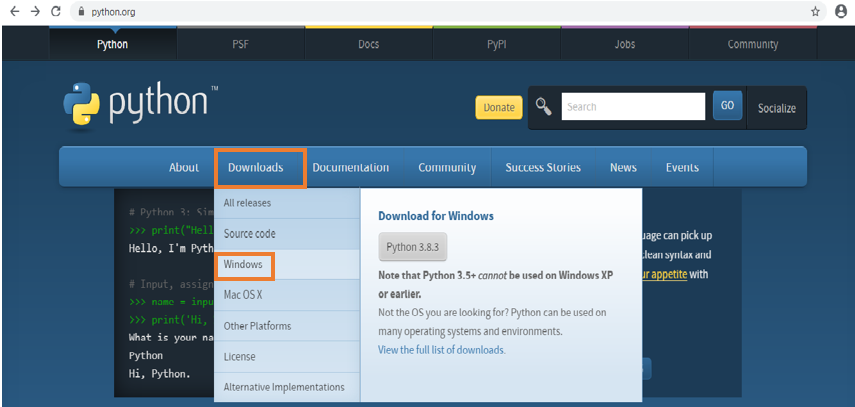The width and height of the screenshot is (855, 407).
Task: Select the Community top tab
Action: [752, 44]
